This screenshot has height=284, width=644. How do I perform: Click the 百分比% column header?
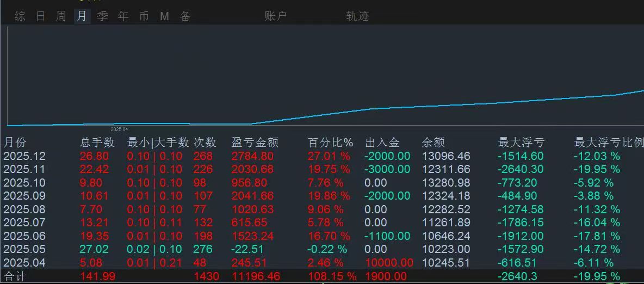click(x=331, y=143)
